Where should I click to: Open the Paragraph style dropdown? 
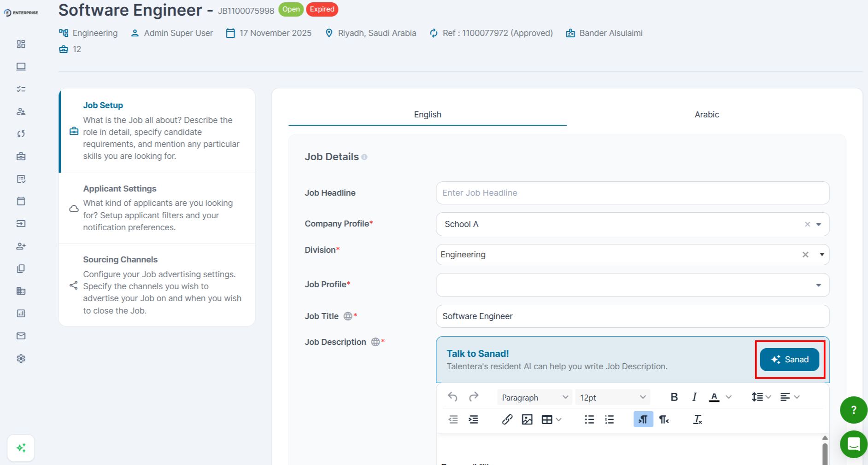534,397
